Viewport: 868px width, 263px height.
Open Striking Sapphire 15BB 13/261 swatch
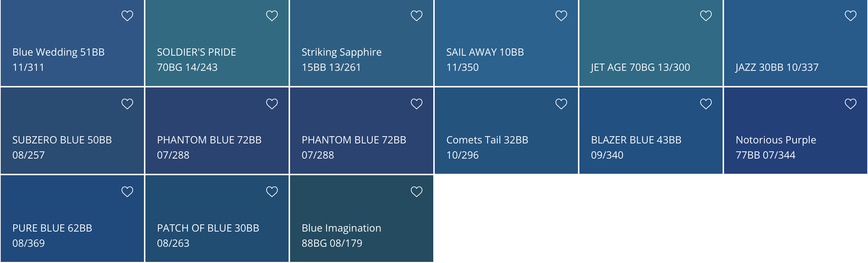pos(362,43)
